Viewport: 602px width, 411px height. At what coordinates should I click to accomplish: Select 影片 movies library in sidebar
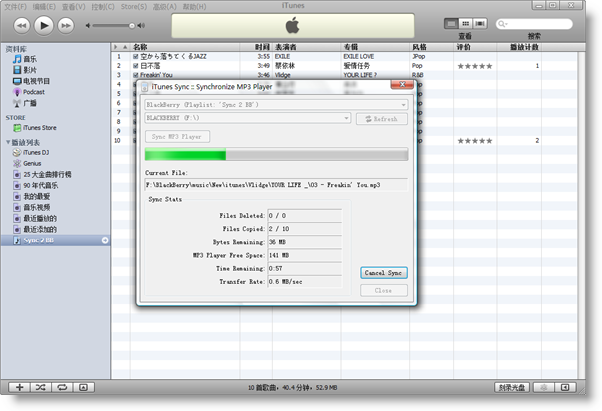coord(30,70)
